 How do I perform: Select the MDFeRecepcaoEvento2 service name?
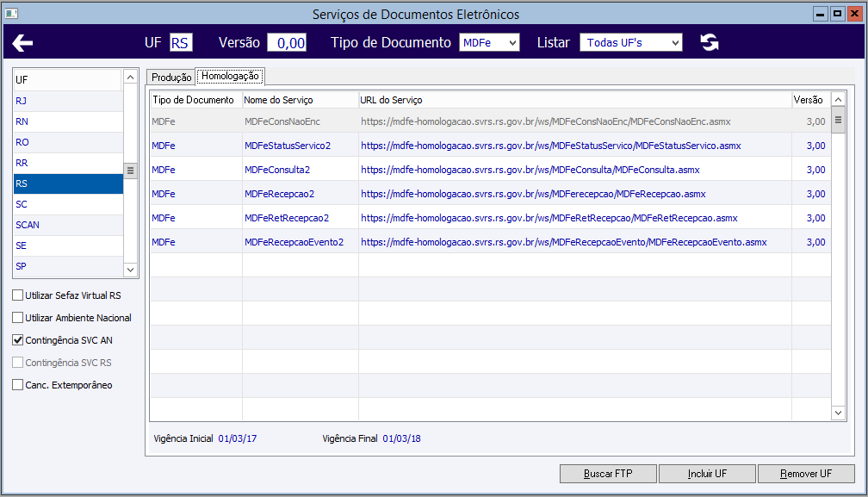(294, 242)
